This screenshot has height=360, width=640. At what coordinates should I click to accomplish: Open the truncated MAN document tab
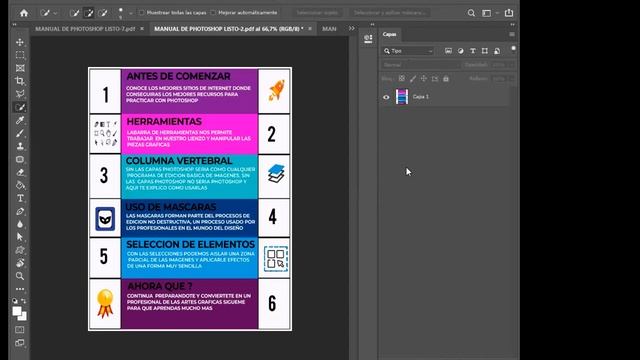329,29
